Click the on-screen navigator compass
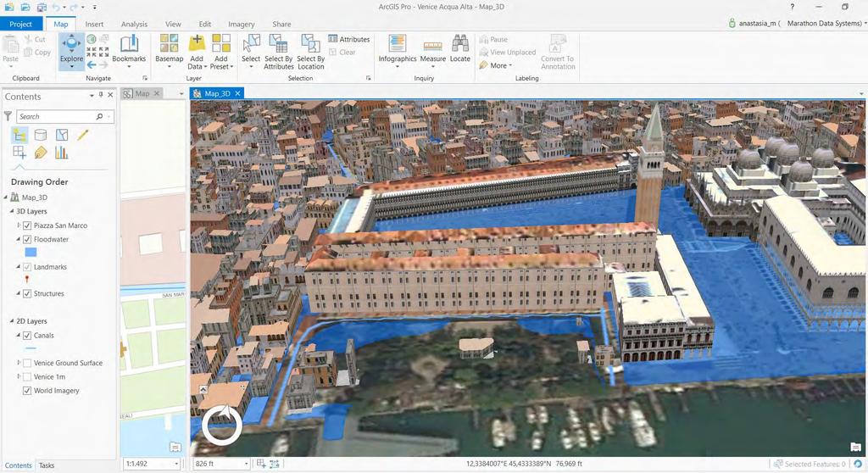This screenshot has width=868, height=473. point(221,426)
